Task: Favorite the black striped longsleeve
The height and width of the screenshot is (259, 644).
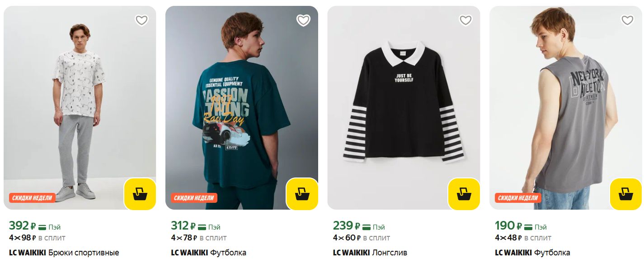Action: (x=465, y=20)
